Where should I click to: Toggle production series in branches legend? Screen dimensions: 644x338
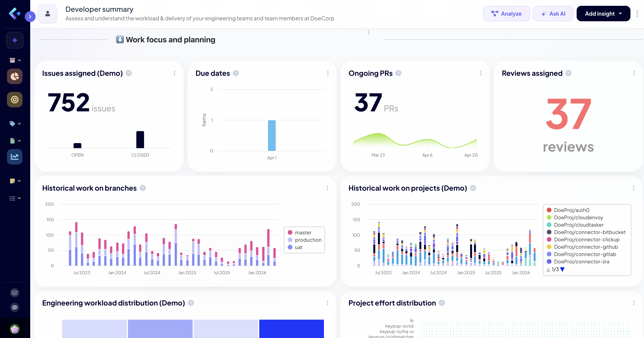[305, 240]
